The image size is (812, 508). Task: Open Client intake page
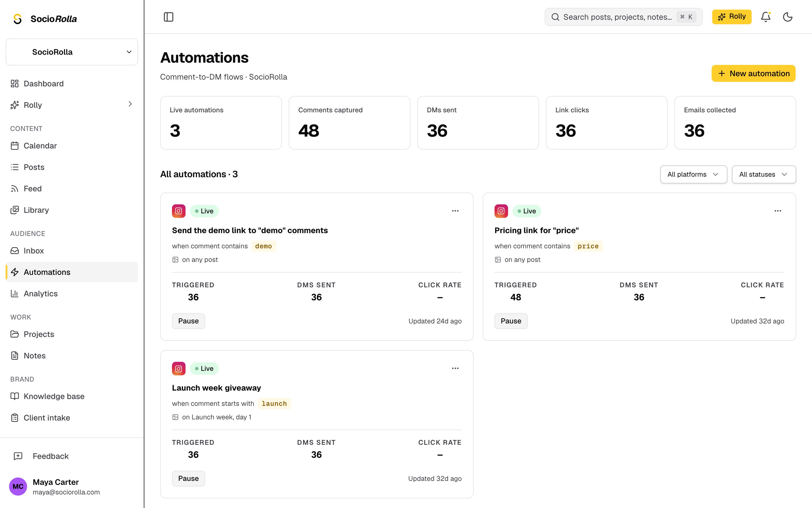(72, 418)
